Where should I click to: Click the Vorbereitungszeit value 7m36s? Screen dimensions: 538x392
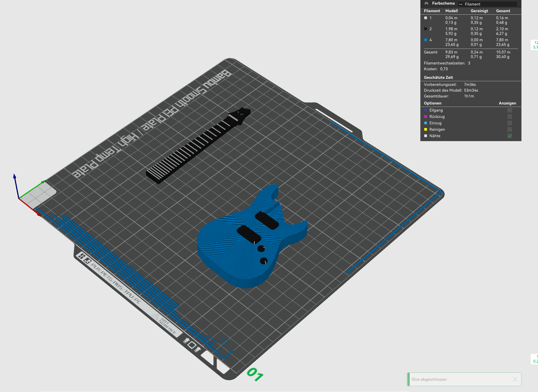pos(470,85)
